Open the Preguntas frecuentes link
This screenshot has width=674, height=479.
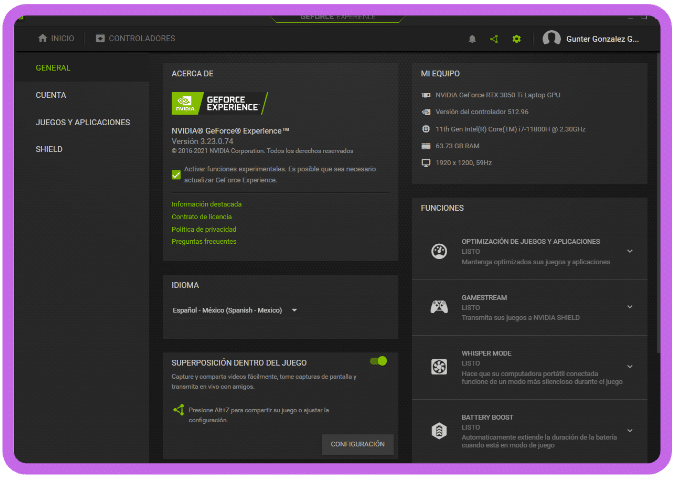(204, 242)
